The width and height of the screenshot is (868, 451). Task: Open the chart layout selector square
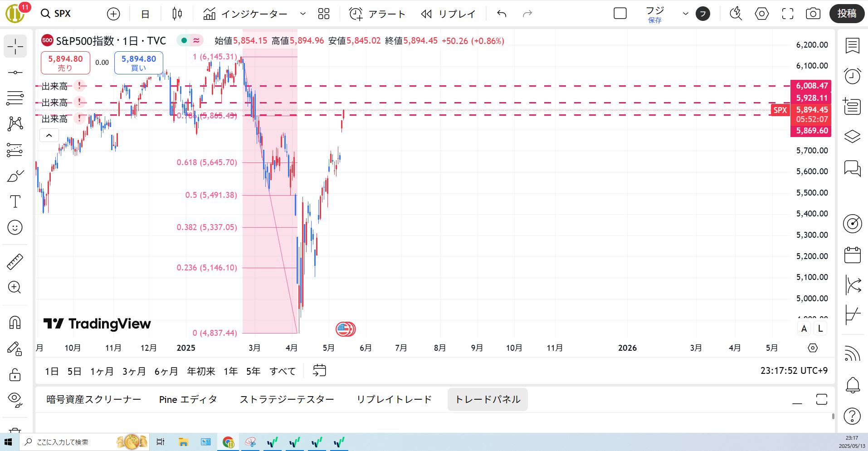tap(620, 14)
